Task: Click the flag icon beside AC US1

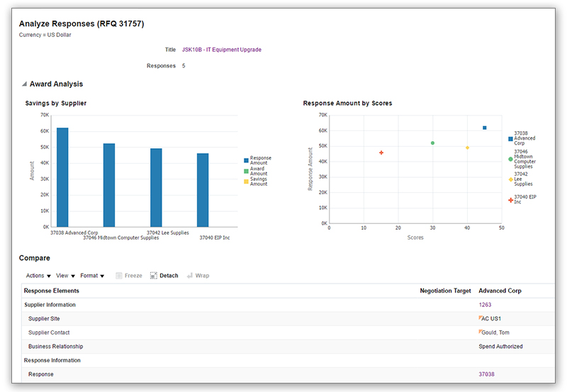Action: click(x=481, y=318)
